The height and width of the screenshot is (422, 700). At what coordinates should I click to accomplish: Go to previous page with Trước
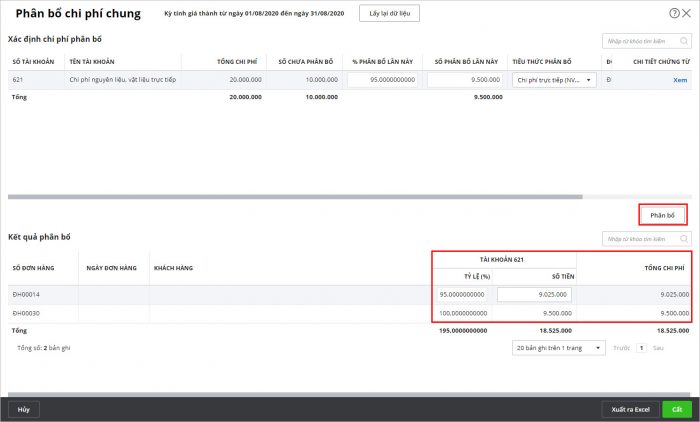click(621, 348)
